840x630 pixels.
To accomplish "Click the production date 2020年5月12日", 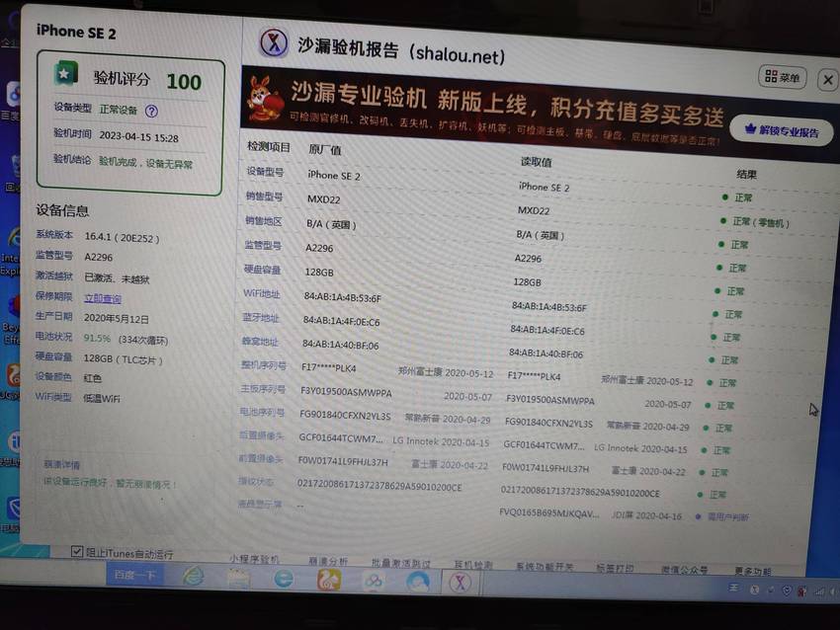I will coord(117,319).
